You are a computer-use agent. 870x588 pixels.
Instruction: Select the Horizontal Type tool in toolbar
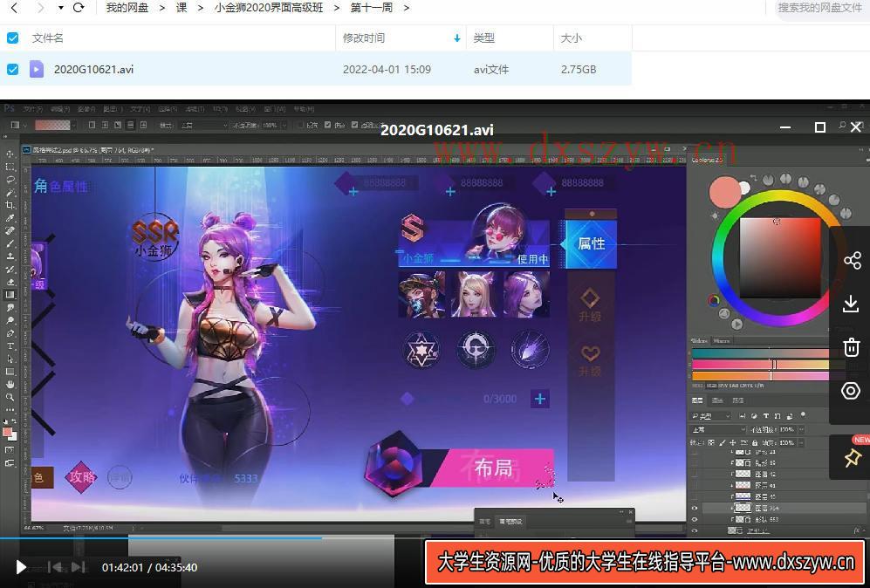10,345
